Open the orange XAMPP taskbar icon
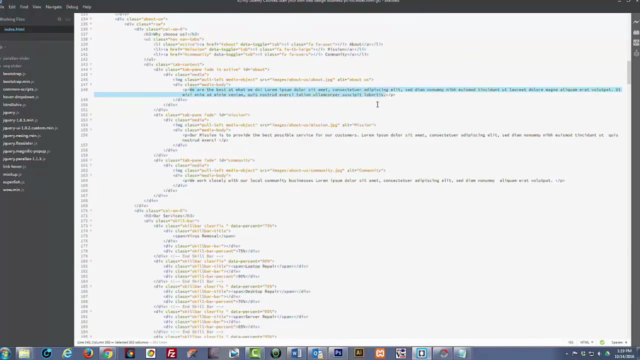 pyautogui.click(x=380, y=353)
